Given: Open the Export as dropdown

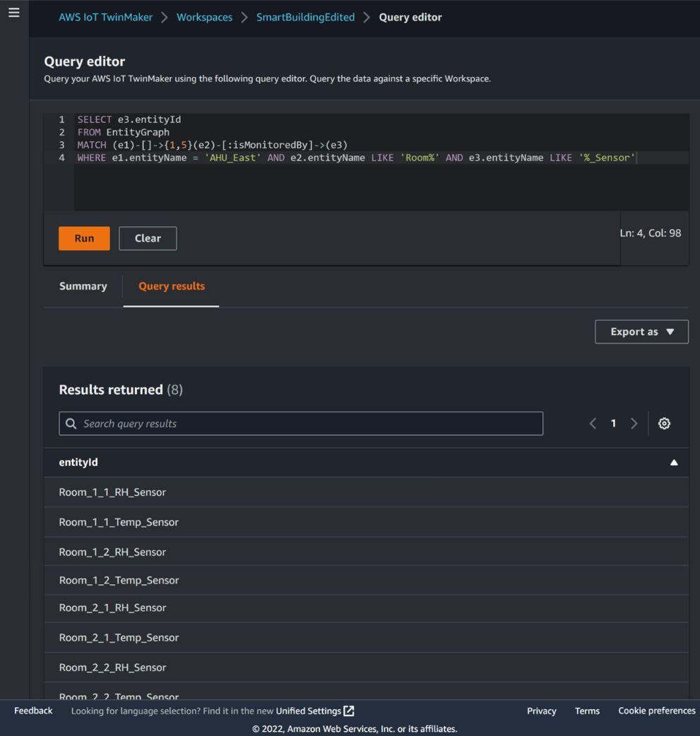Looking at the screenshot, I should tap(641, 331).
